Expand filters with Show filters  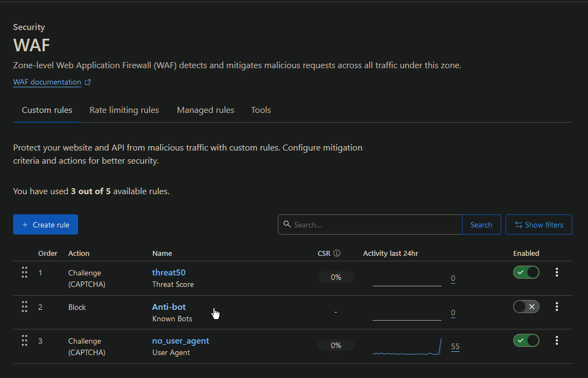pyautogui.click(x=538, y=224)
